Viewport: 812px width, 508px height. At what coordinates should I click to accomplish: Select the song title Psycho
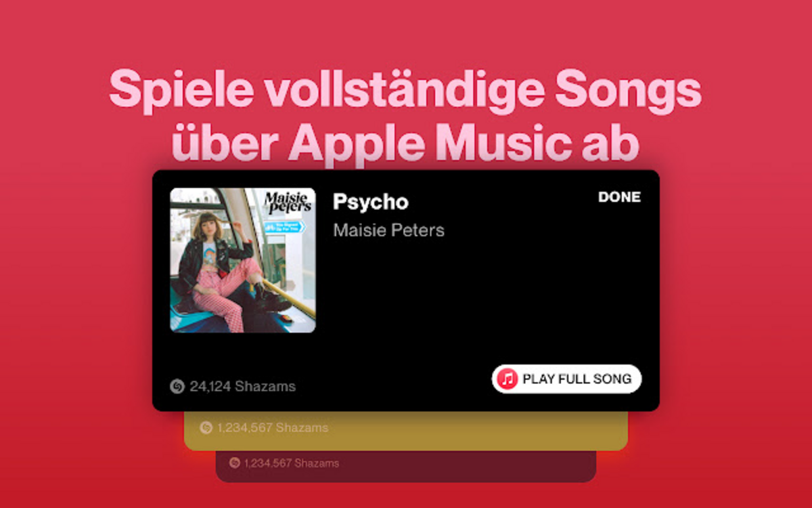click(371, 202)
